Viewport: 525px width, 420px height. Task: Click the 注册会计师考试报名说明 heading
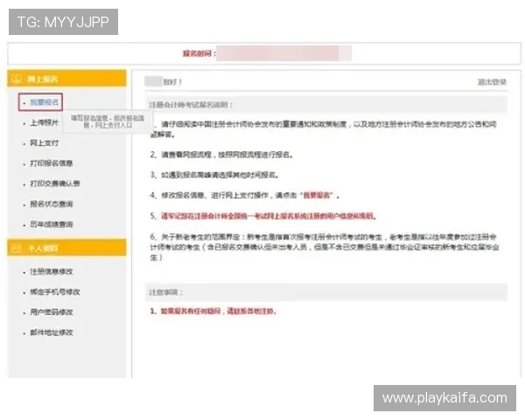pos(191,105)
